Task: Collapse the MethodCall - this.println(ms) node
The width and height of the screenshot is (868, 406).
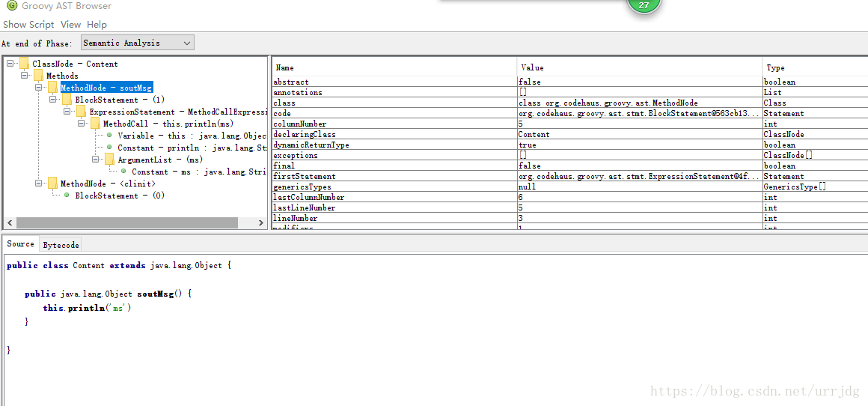Action: pos(81,124)
